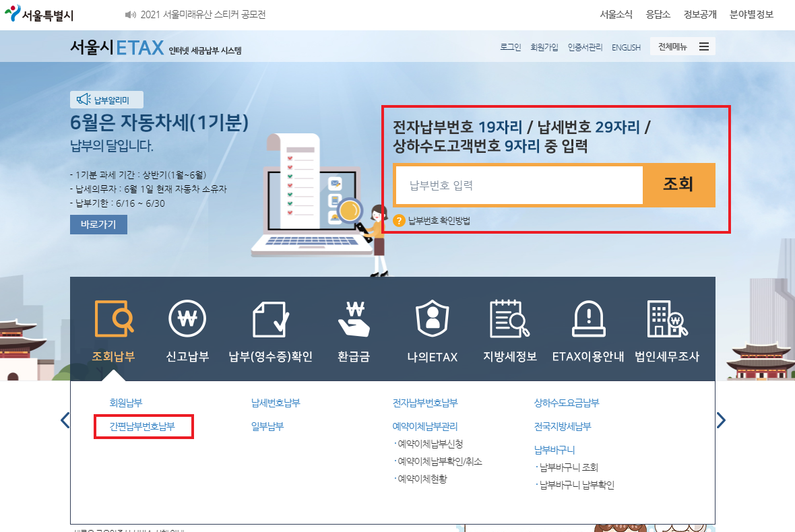Open 서울소식 in top bar
The width and height of the screenshot is (795, 532).
tap(616, 15)
